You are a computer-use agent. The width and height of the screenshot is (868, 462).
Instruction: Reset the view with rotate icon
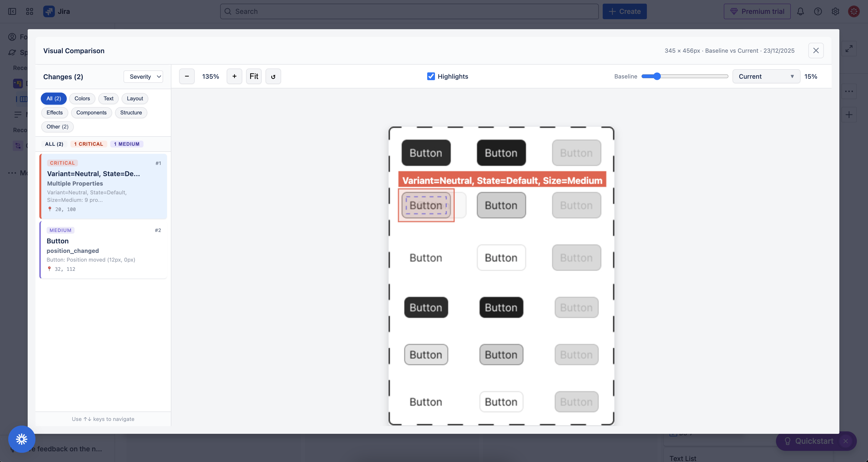click(x=273, y=77)
